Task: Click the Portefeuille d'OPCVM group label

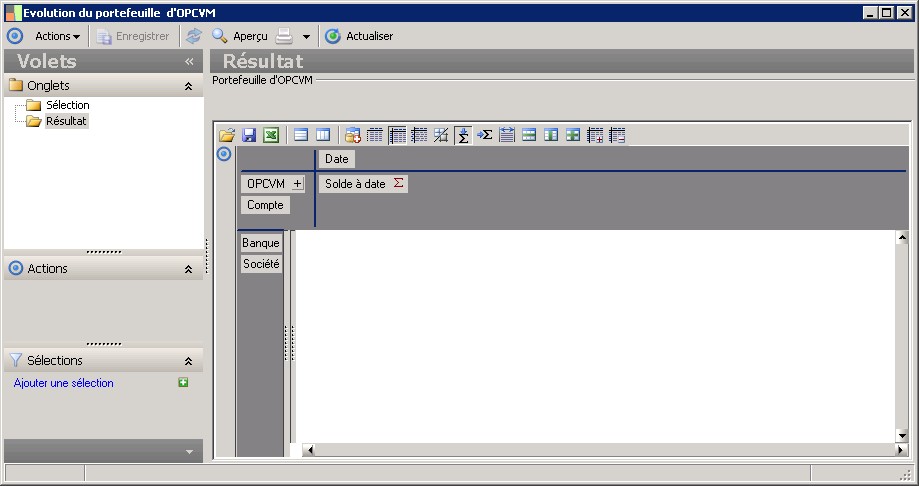Action: [262, 80]
